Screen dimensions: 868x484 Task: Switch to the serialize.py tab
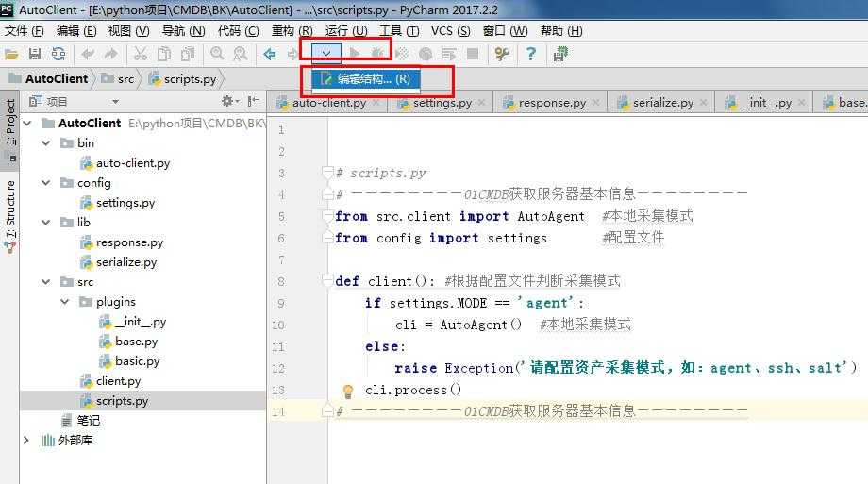click(663, 103)
